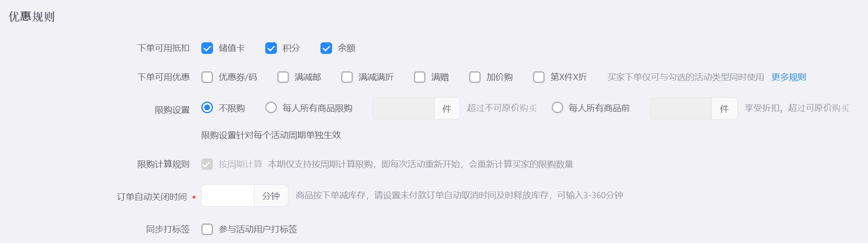Screen dimensions: 868x243
Task: Click the 每人所有商品限购 quantity input
Action: tap(403, 109)
